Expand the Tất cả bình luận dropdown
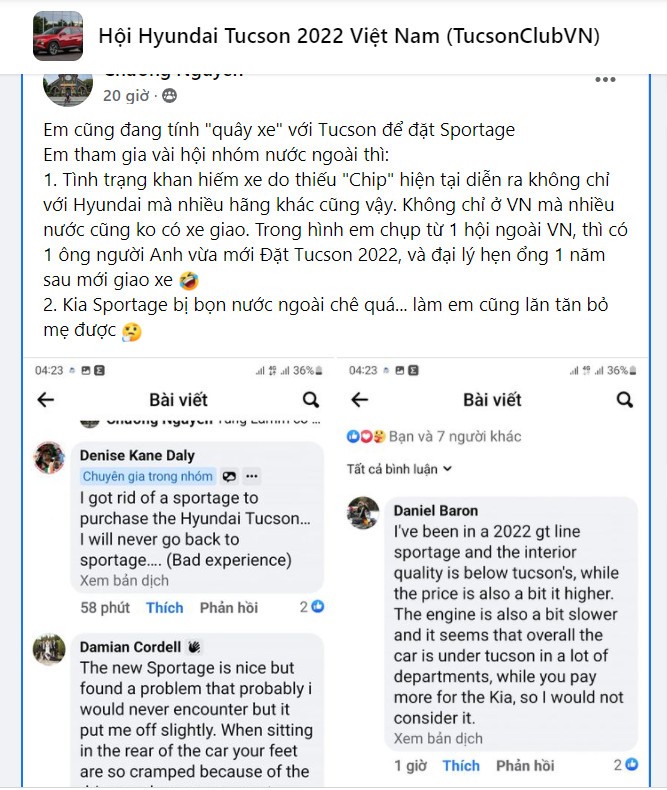 click(399, 469)
